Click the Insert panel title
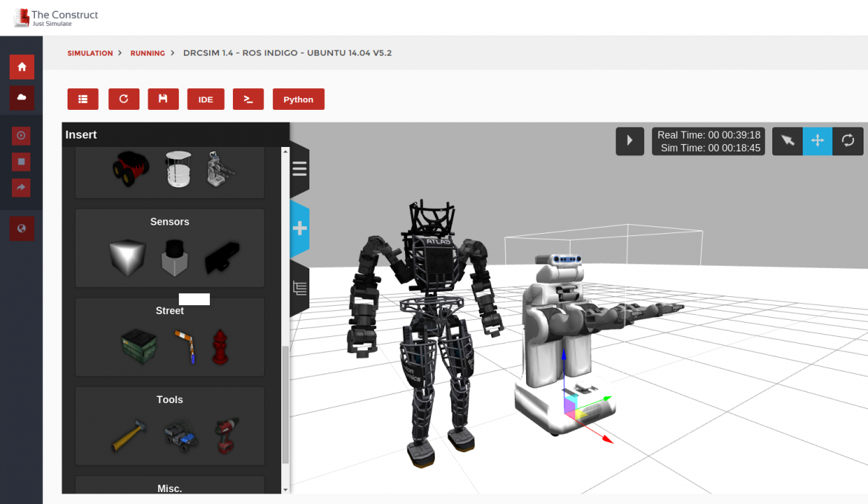868x504 pixels. 82,134
